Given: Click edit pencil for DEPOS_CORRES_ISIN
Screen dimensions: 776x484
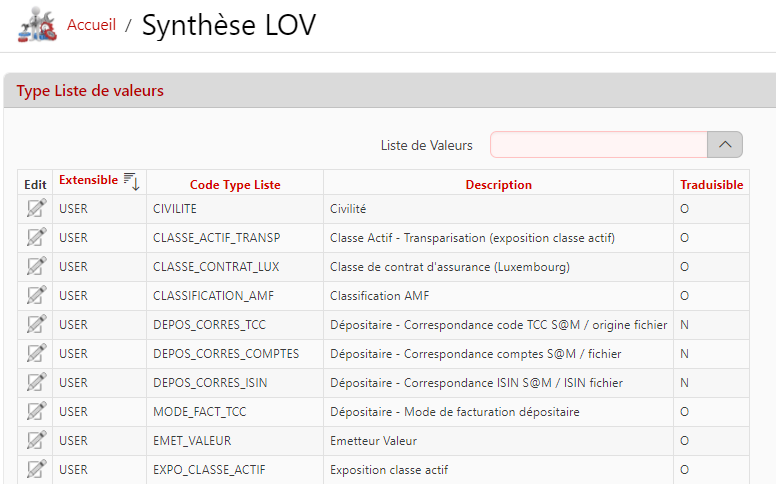Looking at the screenshot, I should (36, 383).
